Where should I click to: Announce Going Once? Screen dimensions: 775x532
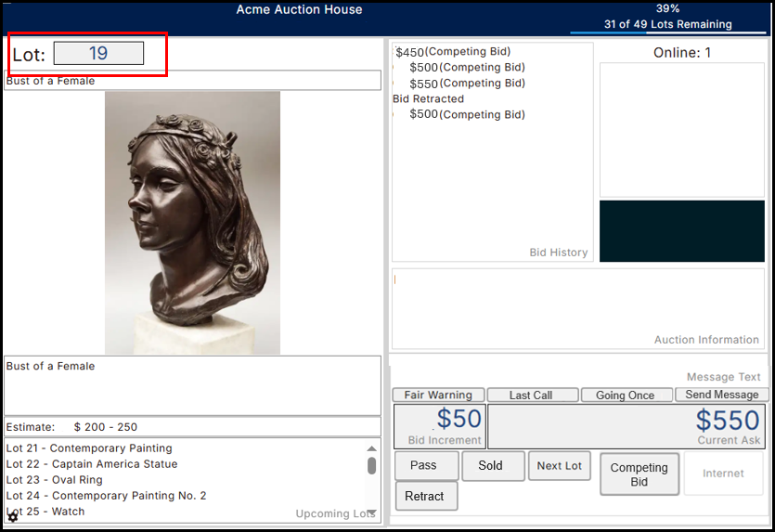point(626,395)
